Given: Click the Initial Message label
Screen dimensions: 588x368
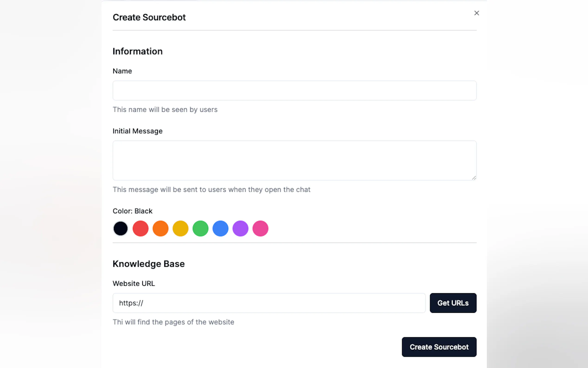Looking at the screenshot, I should [138, 131].
